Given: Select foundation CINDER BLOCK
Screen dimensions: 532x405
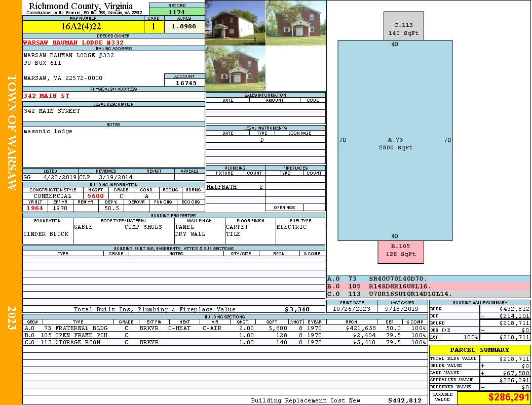Looking at the screenshot, I should click(x=46, y=234).
